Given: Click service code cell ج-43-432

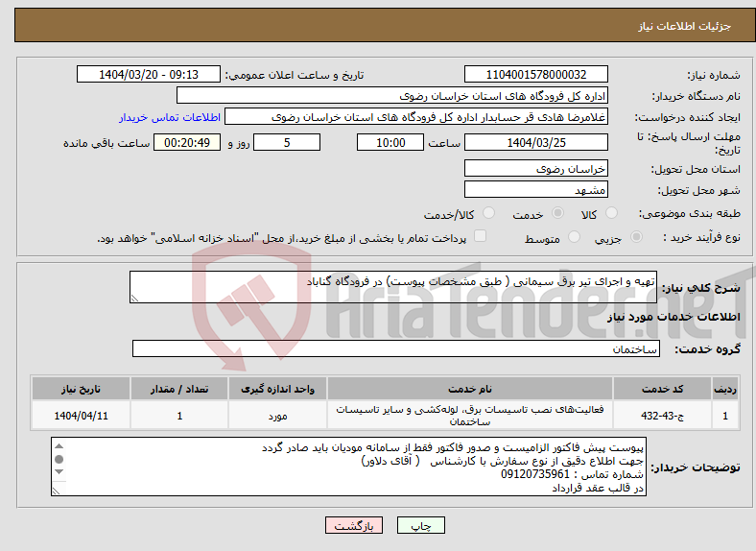Looking at the screenshot, I should click(x=662, y=416).
